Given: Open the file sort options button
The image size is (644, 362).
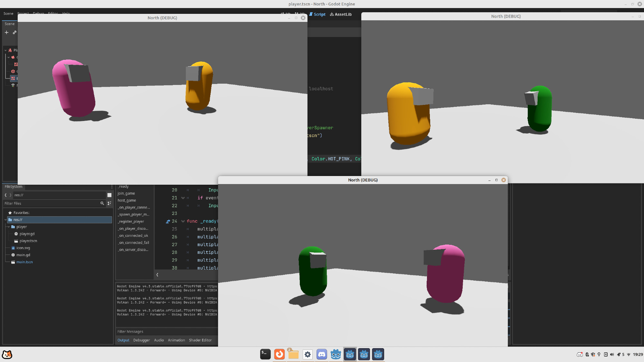Looking at the screenshot, I should pos(109,203).
